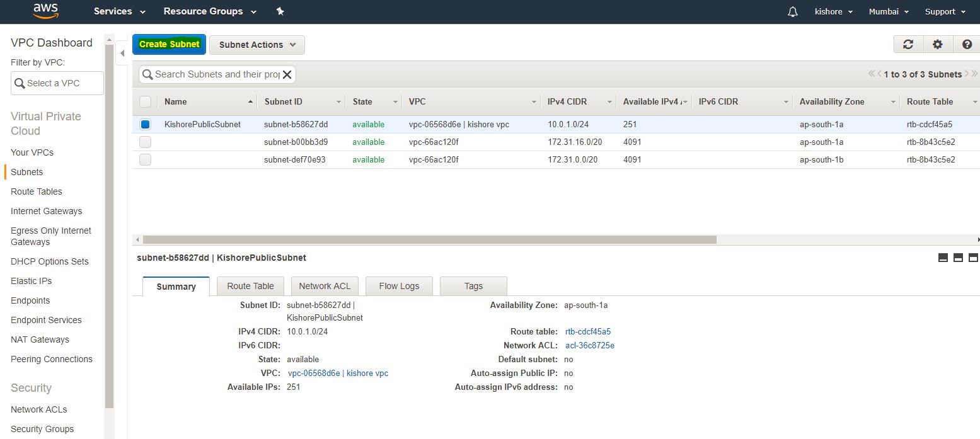Toggle the select-all header checkbox

click(x=146, y=102)
